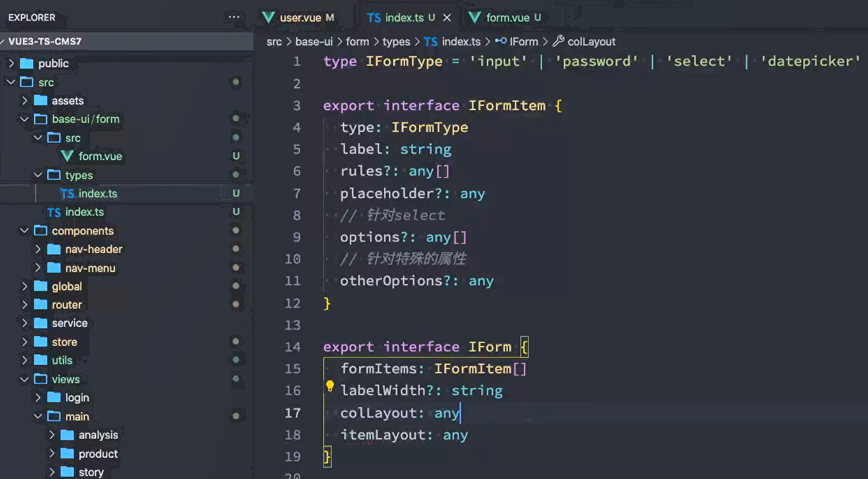The height and width of the screenshot is (479, 868).
Task: Click the utils folder icon
Action: pyautogui.click(x=40, y=360)
